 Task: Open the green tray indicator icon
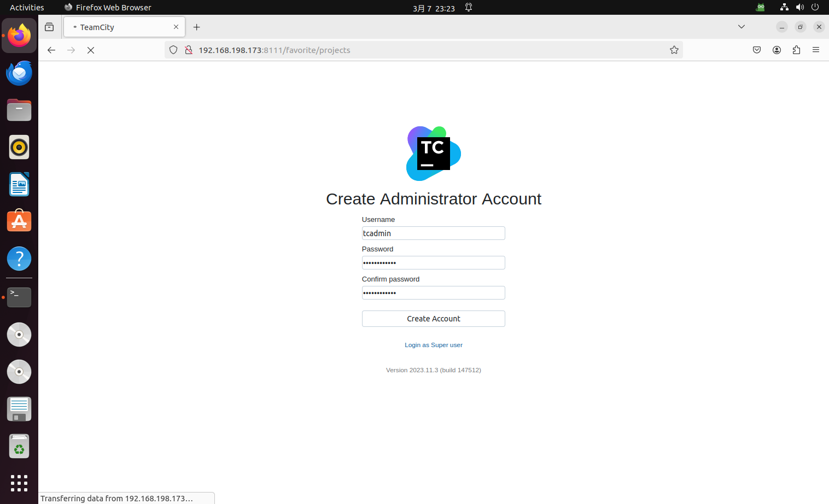pyautogui.click(x=761, y=7)
